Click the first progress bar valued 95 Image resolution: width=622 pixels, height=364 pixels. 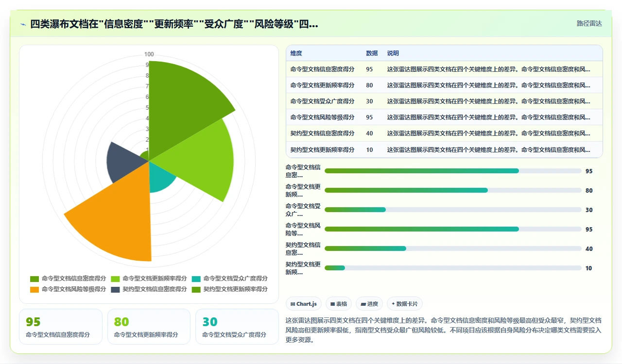point(453,171)
